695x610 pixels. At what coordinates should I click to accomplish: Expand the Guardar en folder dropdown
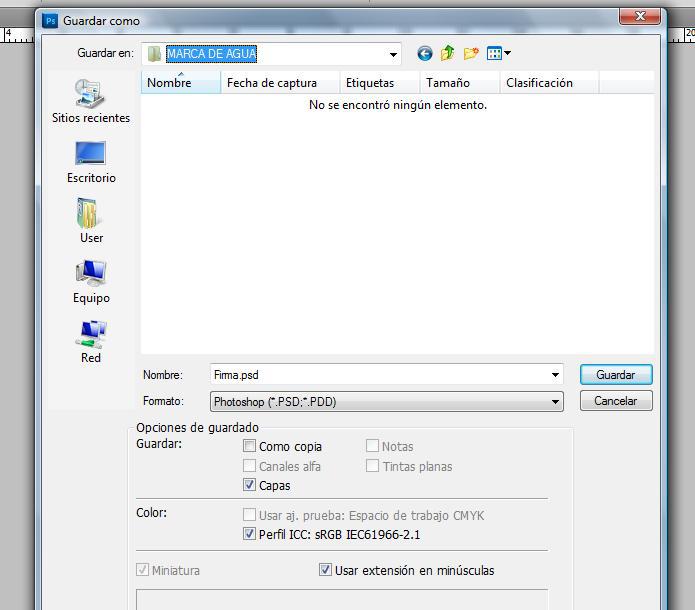[393, 55]
